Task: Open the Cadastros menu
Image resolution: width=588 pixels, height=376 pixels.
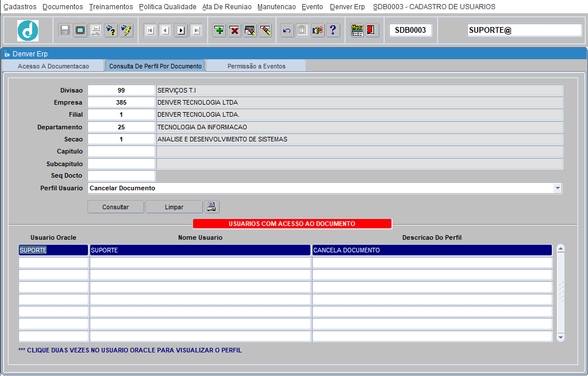Action: (20, 7)
